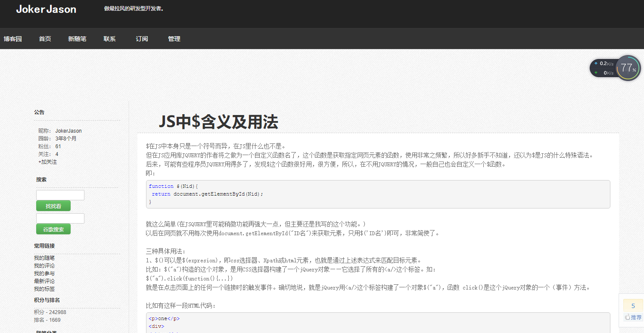Open the 联系 navigation item
The height and width of the screenshot is (333, 644).
pyautogui.click(x=109, y=39)
